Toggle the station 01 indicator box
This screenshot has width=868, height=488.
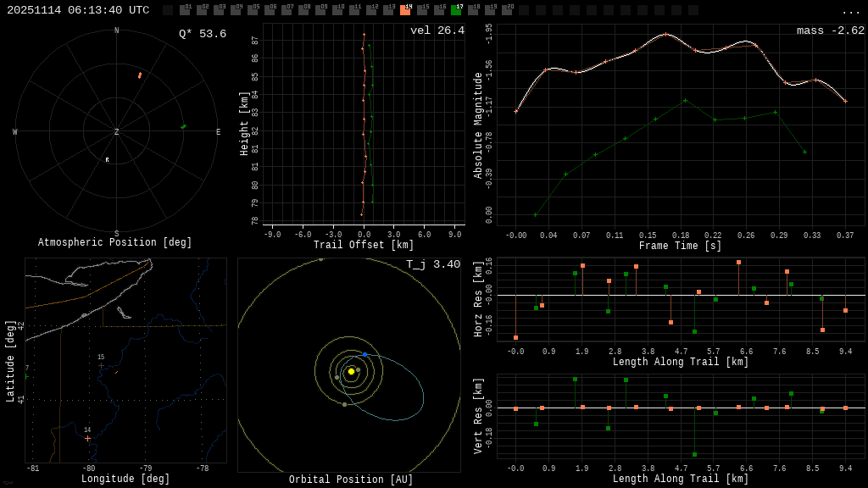185,10
